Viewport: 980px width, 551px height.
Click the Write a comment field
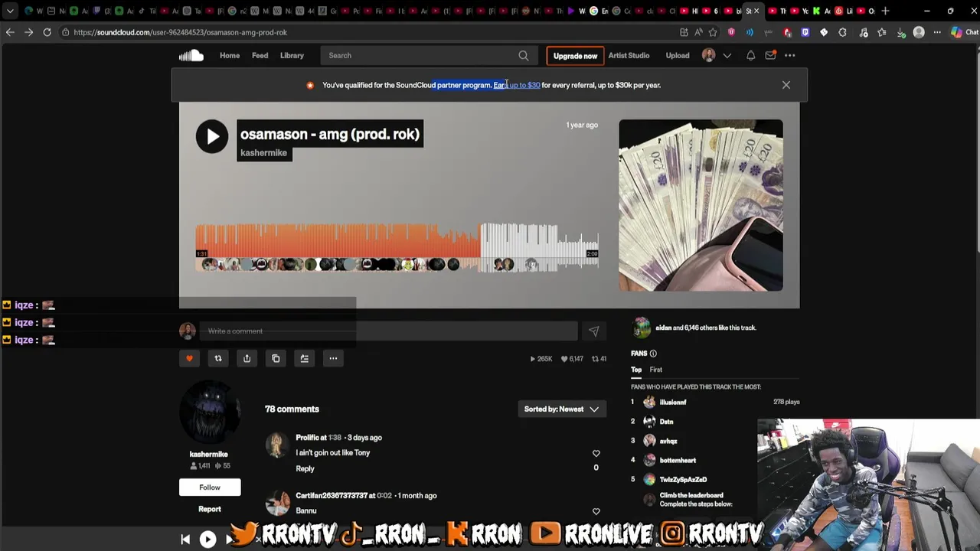click(388, 331)
